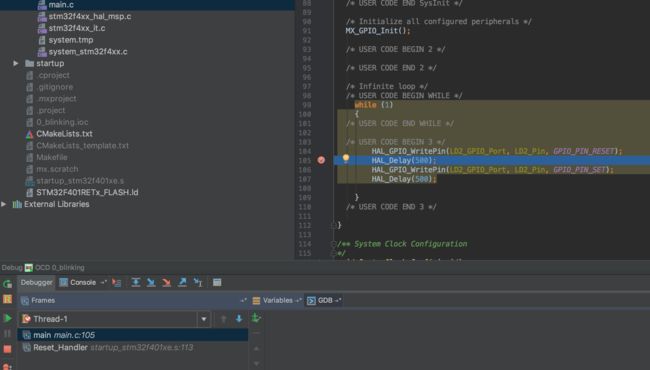The image size is (650, 370).
Task: Select startup_stm32f401xe.s file
Action: [80, 181]
